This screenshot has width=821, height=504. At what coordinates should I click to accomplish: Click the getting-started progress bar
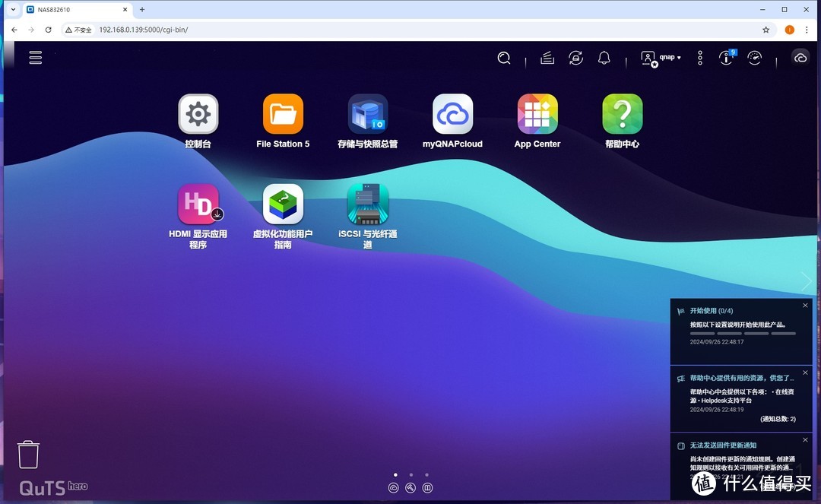coord(743,334)
